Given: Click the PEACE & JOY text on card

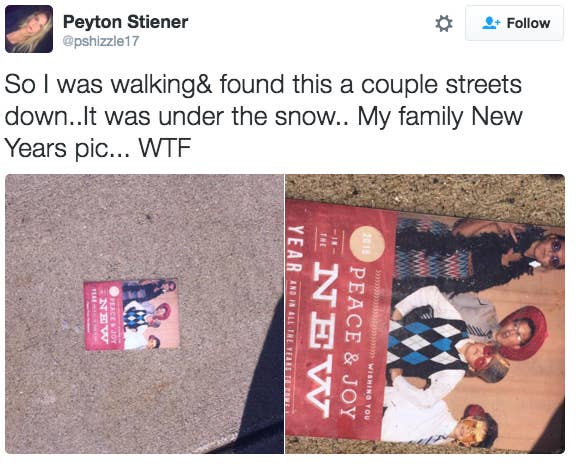Looking at the screenshot, I should (x=351, y=343).
